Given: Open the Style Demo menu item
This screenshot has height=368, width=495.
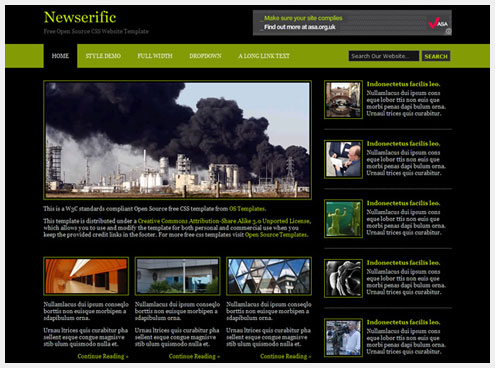Looking at the screenshot, I should point(103,56).
